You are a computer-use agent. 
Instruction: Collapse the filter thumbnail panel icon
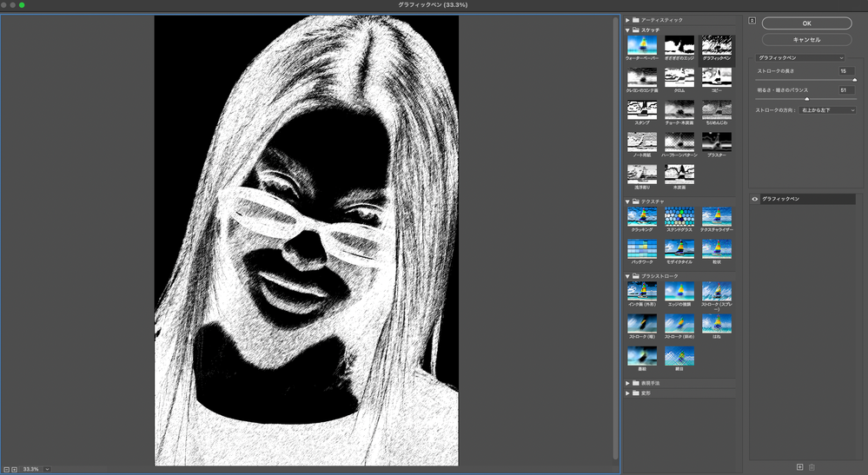[752, 21]
